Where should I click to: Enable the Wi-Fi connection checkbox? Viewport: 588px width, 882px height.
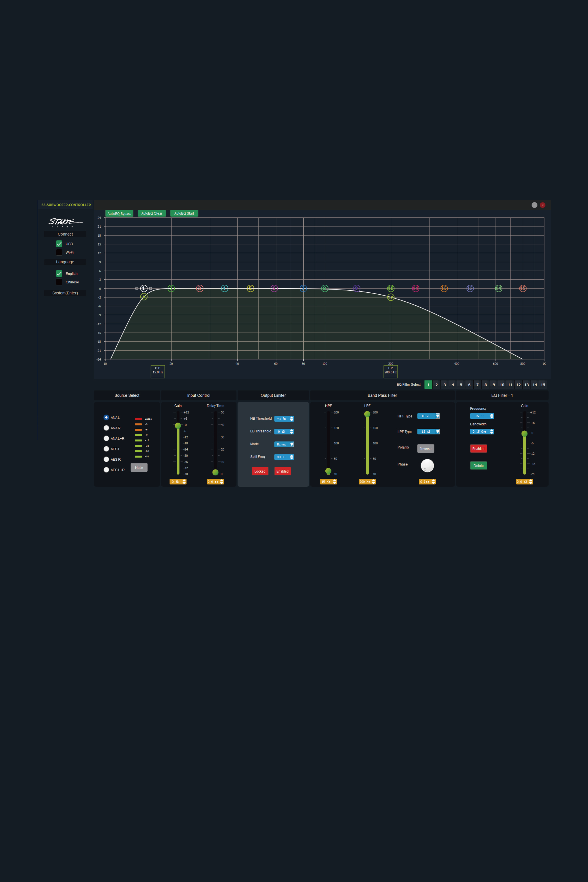coord(59,252)
